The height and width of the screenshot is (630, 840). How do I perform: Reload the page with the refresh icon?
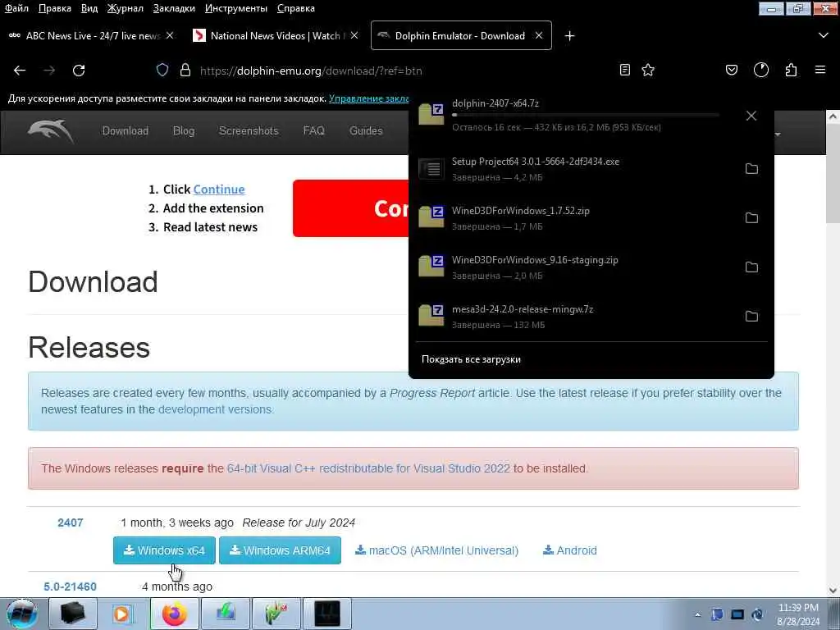79,71
